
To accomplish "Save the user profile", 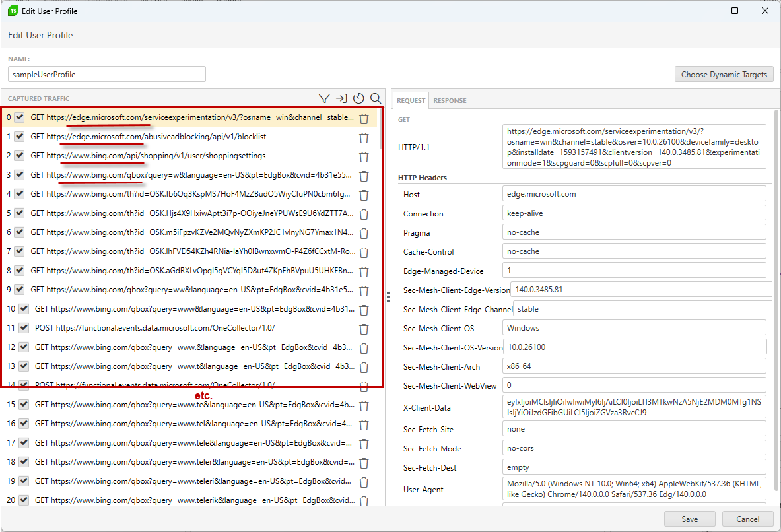I will click(x=689, y=519).
